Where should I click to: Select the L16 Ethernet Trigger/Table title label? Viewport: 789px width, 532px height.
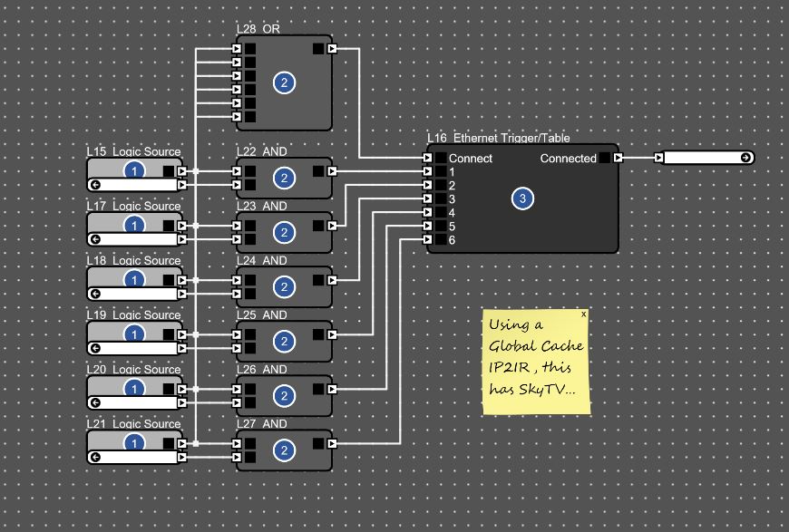click(498, 138)
